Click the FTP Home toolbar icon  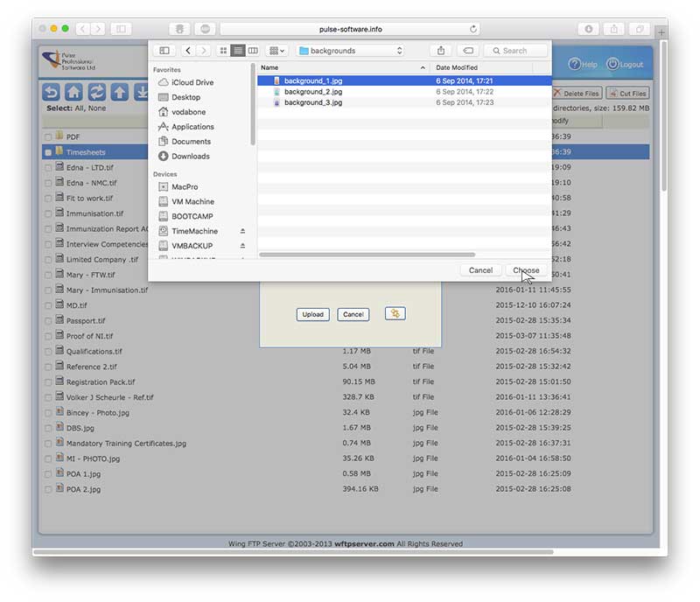[74, 92]
